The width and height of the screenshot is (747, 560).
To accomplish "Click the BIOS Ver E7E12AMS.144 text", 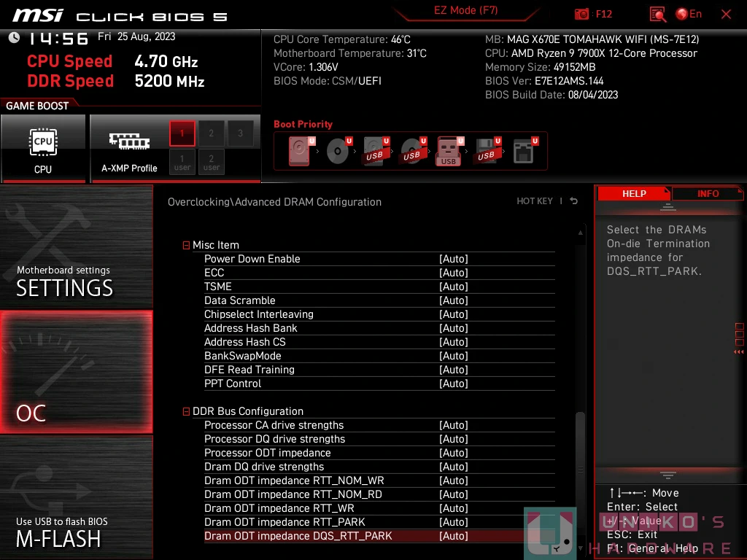I will pos(544,81).
